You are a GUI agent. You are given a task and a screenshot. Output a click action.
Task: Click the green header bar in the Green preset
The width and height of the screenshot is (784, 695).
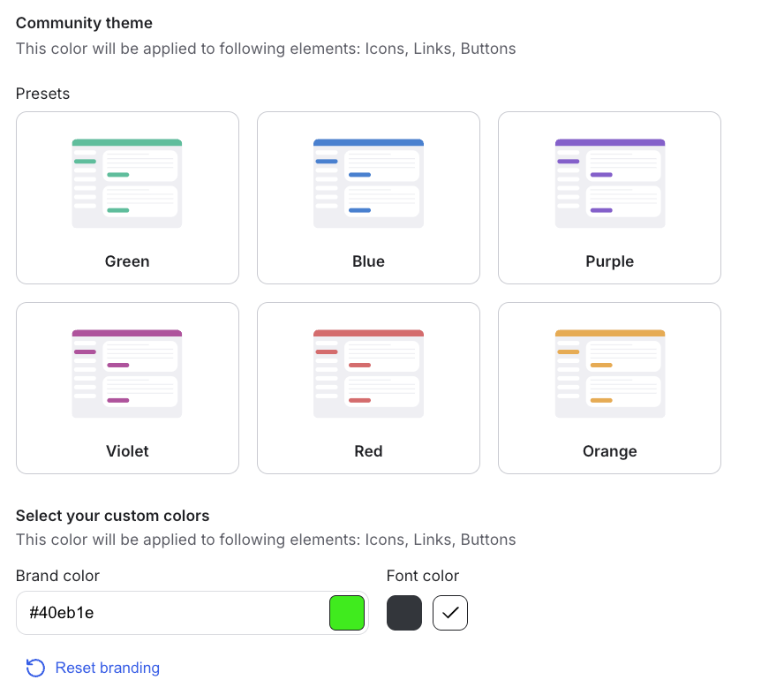[x=127, y=141]
